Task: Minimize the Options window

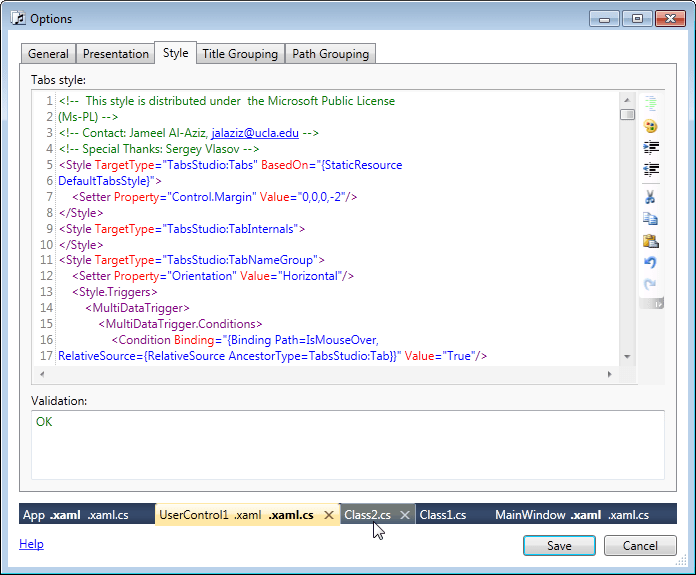Action: (x=604, y=19)
